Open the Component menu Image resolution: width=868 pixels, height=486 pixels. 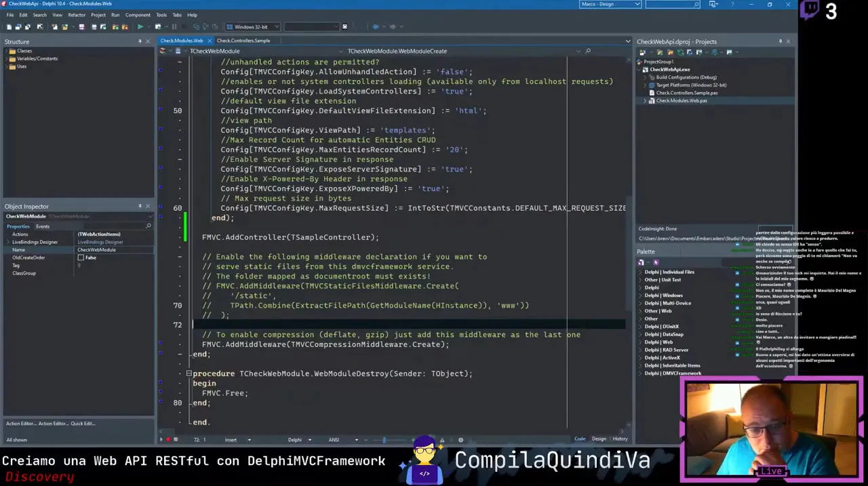click(x=138, y=14)
